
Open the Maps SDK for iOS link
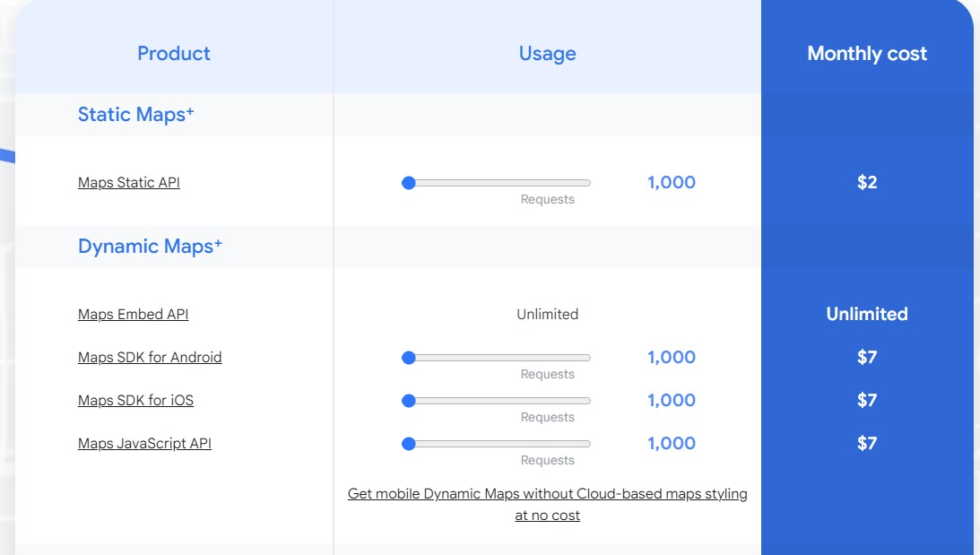click(135, 401)
